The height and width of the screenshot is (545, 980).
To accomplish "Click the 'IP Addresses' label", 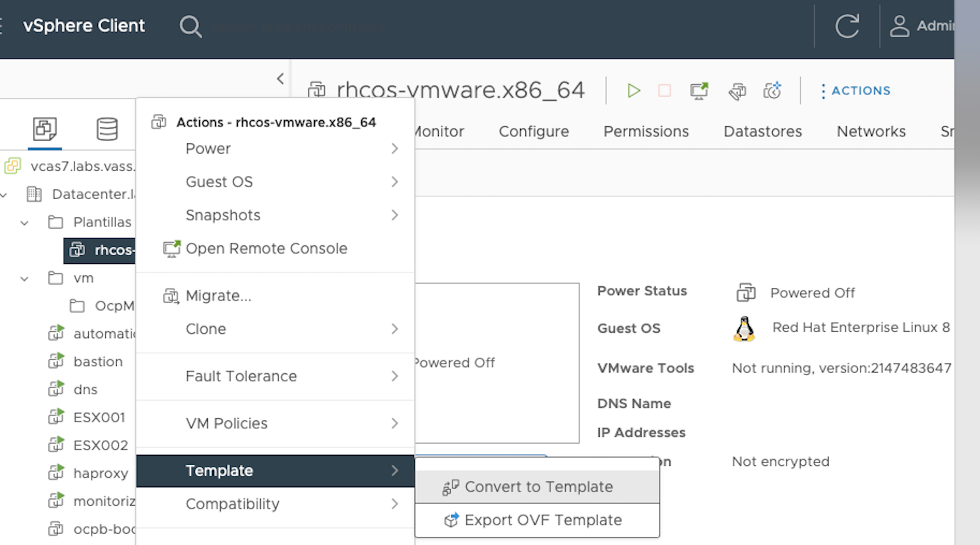I will click(x=641, y=432).
